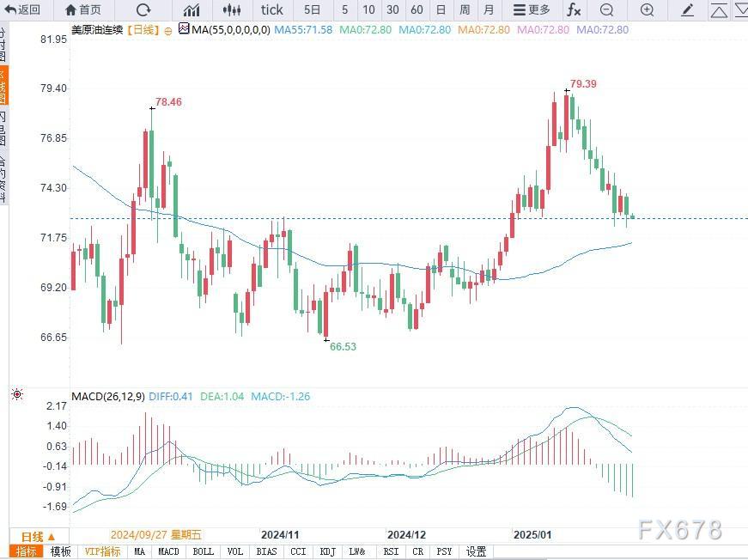Expand the 更多 more-options menu
748x560 pixels.
tap(530, 10)
